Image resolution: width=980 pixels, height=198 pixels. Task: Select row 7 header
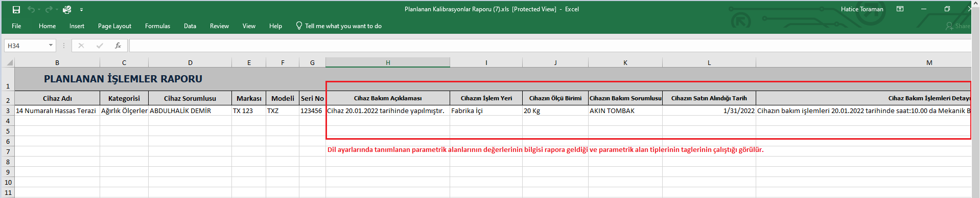click(x=8, y=151)
